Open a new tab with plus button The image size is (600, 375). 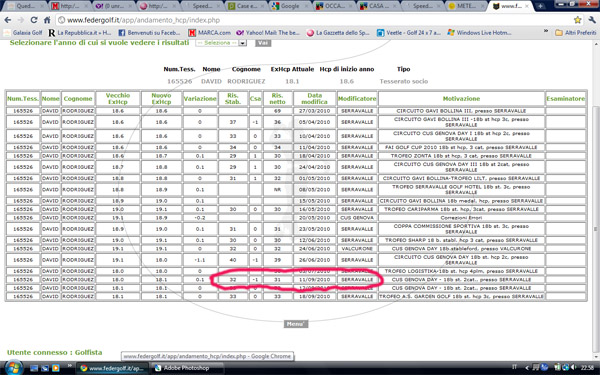540,6
